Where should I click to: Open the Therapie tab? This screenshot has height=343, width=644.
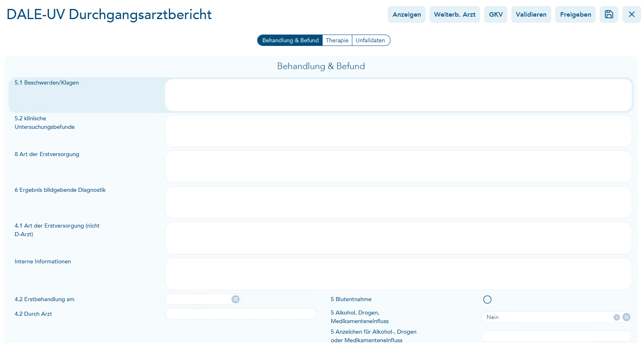(x=337, y=40)
